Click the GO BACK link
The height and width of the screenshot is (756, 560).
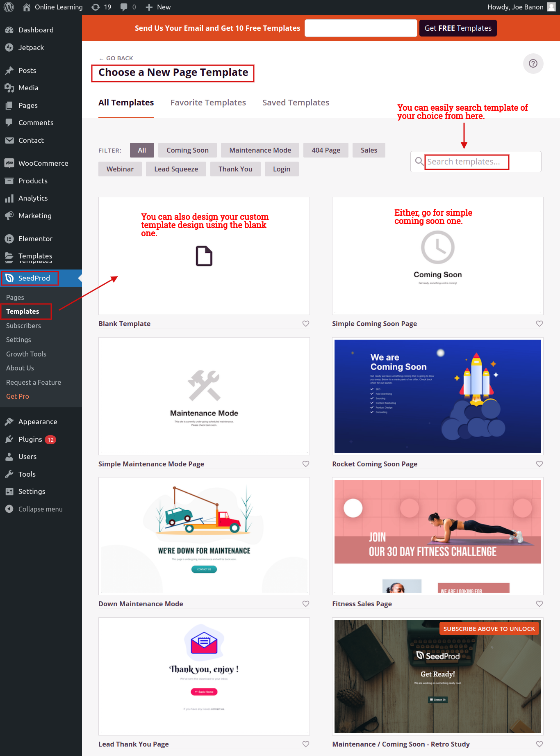[116, 58]
